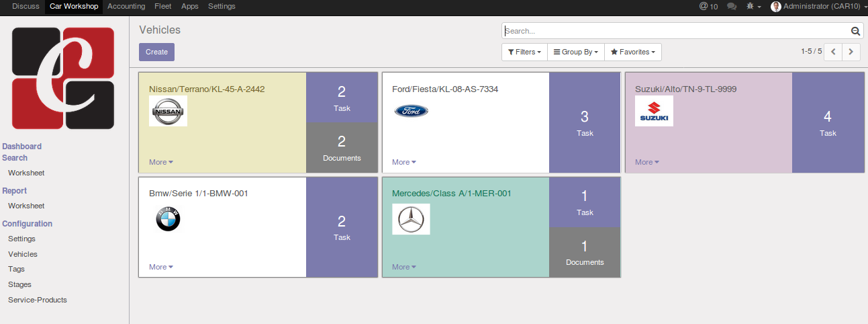
Task: Click the Configuration heading in sidebar
Action: pos(28,224)
